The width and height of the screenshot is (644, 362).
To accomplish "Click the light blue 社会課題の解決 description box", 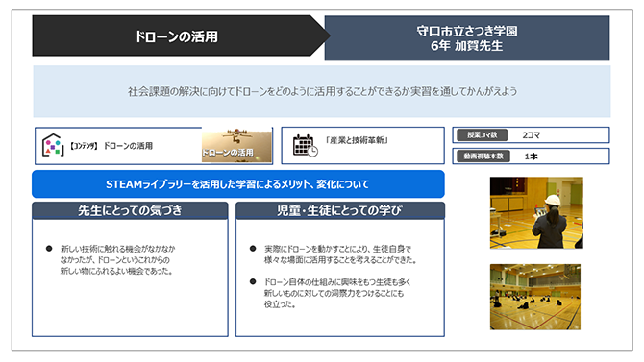I will pyautogui.click(x=322, y=91).
